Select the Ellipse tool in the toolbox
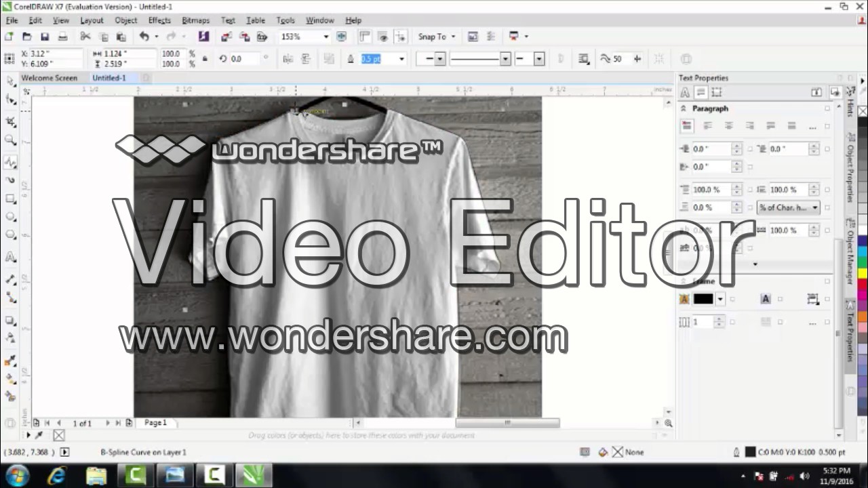Image resolution: width=868 pixels, height=488 pixels. tap(10, 217)
